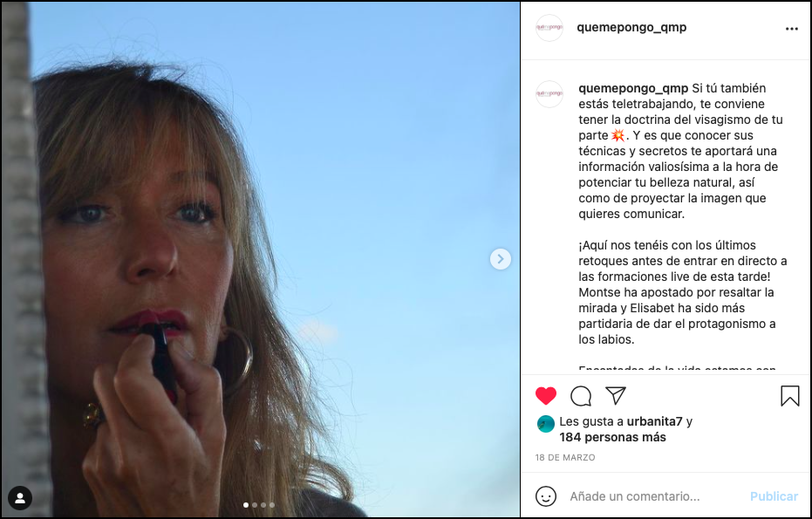
Task: Open emoji picker in comment box
Action: (x=546, y=496)
